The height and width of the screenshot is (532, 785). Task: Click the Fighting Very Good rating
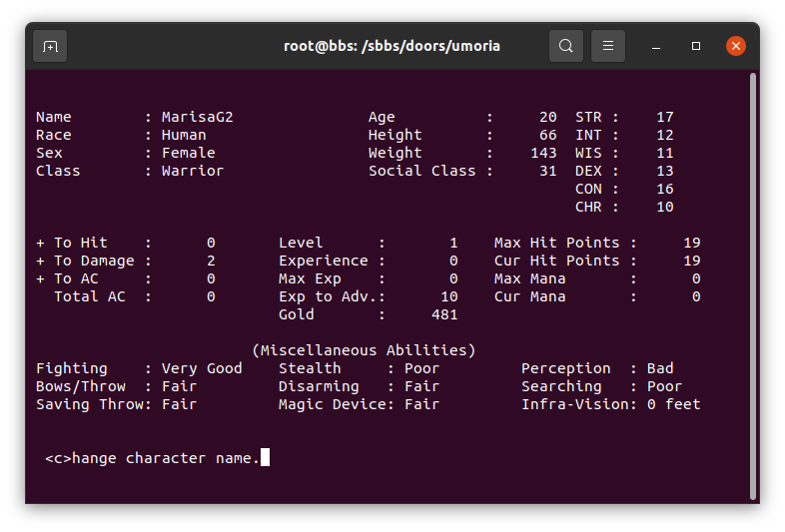(202, 369)
